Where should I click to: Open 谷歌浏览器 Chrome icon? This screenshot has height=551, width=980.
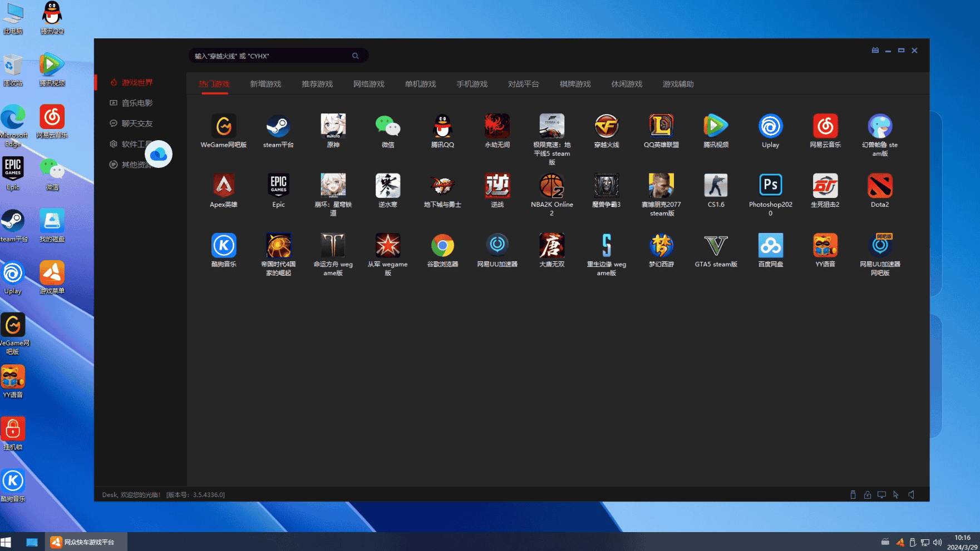click(442, 246)
